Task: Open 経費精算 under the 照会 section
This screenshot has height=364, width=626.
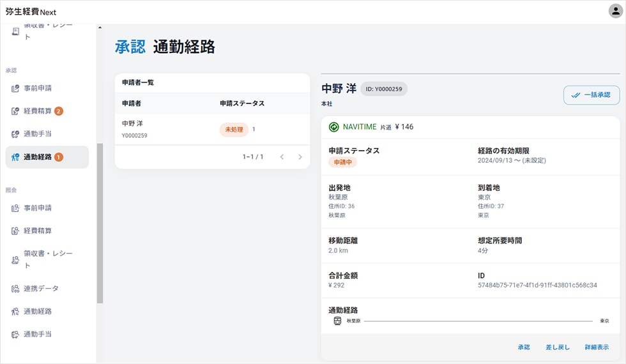Action: [37, 231]
